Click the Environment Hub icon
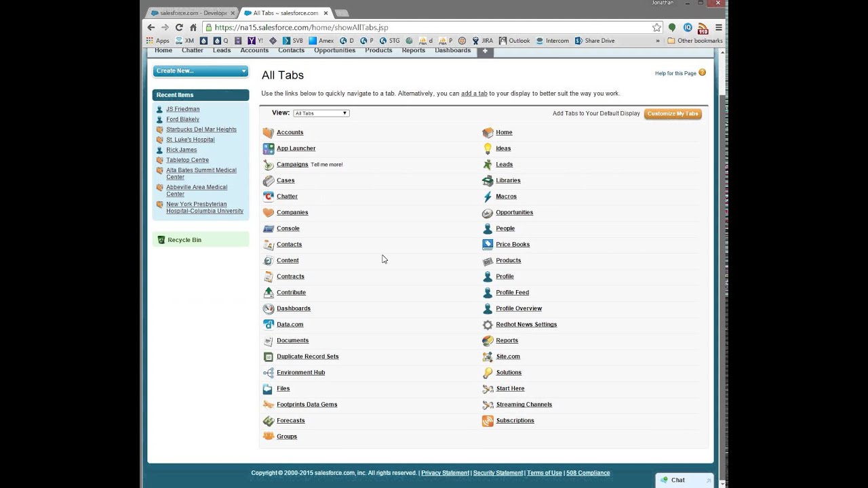 coord(269,373)
